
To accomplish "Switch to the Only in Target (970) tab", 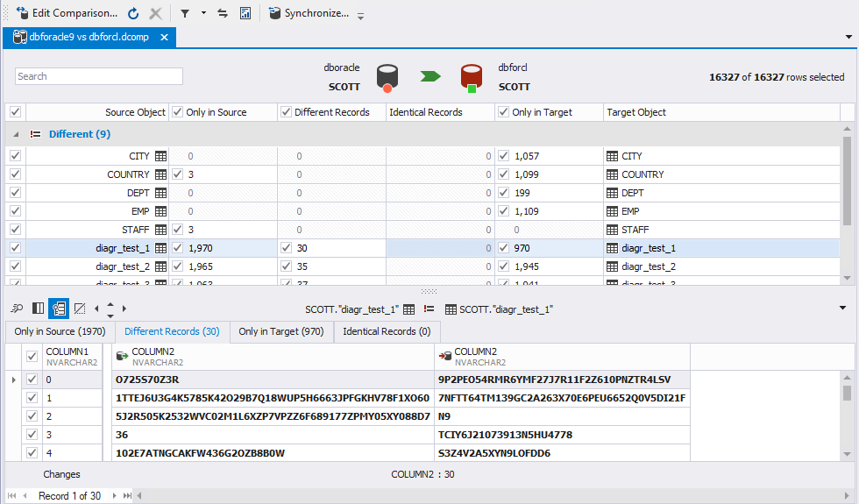I will tap(281, 331).
